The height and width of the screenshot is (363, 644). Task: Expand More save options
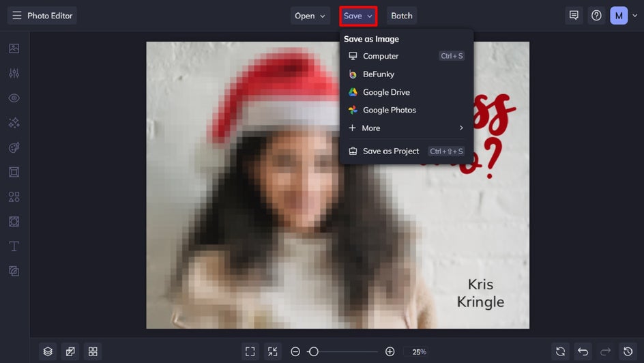[406, 128]
